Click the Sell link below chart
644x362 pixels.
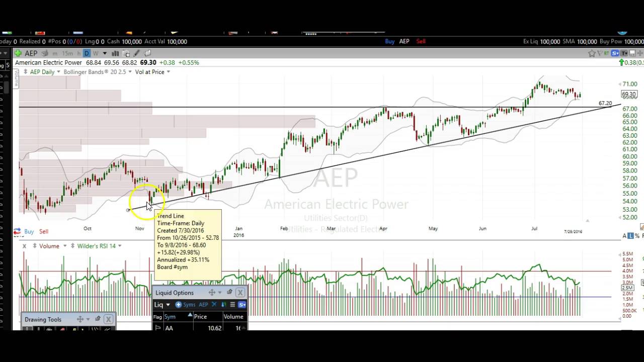pyautogui.click(x=44, y=232)
